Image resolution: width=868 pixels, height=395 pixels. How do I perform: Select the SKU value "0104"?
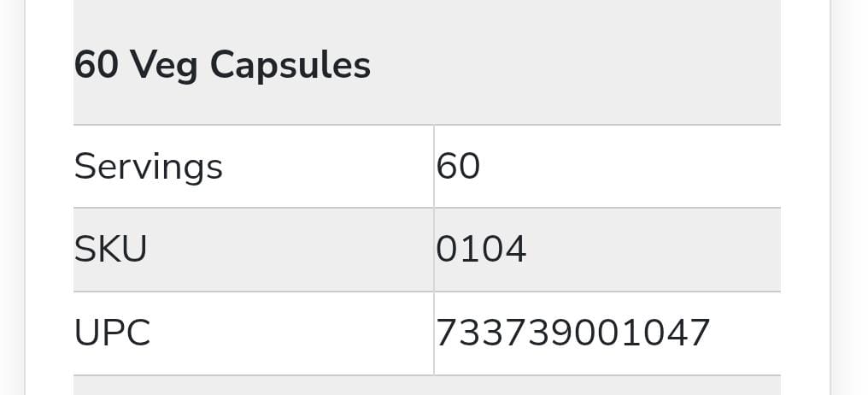[x=481, y=249]
